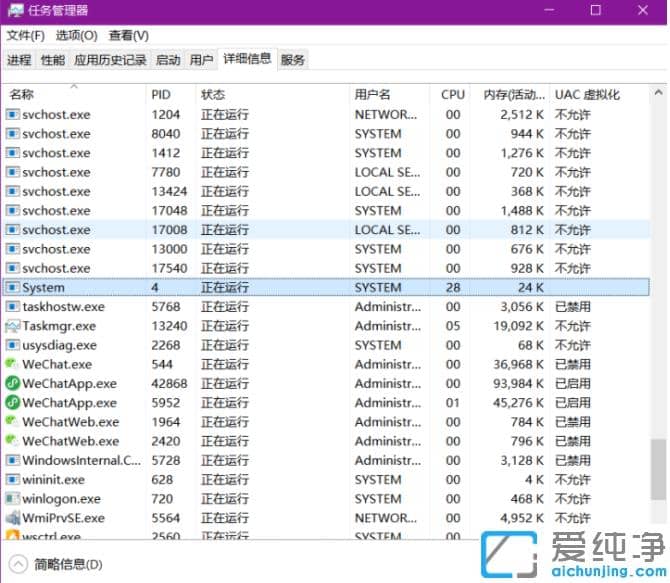The height and width of the screenshot is (583, 670).
Task: Click icon of svchost.exe PID 17540
Action: 12,268
